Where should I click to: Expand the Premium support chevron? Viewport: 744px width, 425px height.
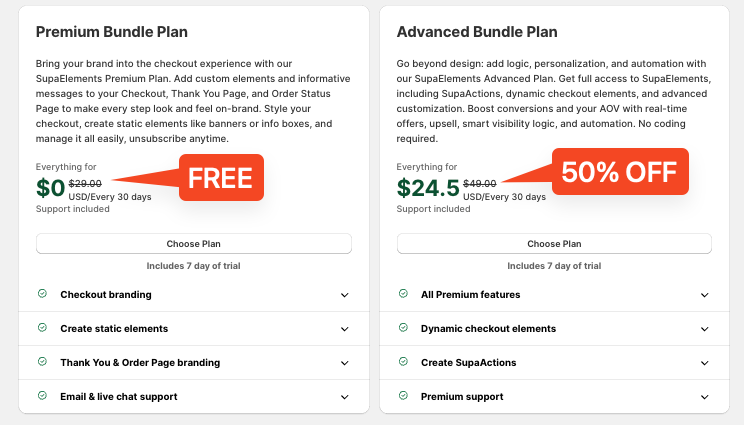705,397
